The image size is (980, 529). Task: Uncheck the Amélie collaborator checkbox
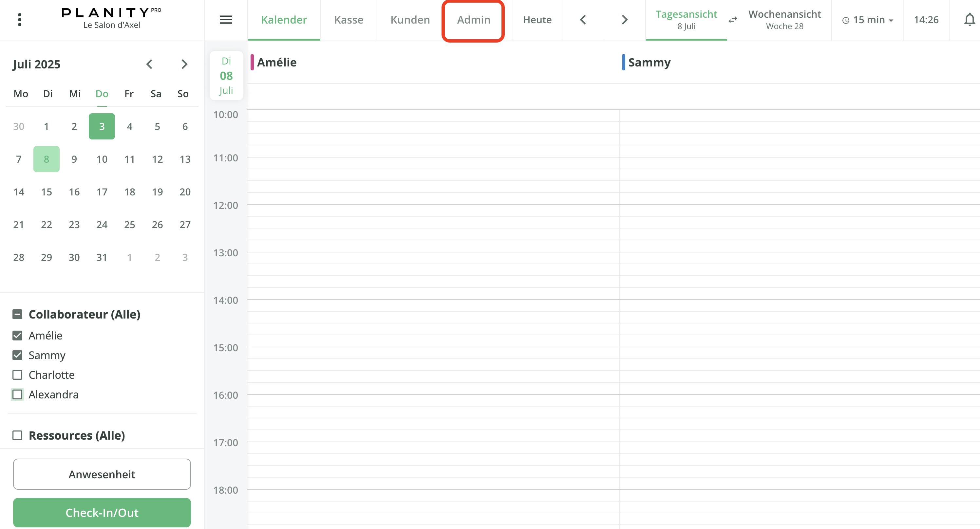17,336
